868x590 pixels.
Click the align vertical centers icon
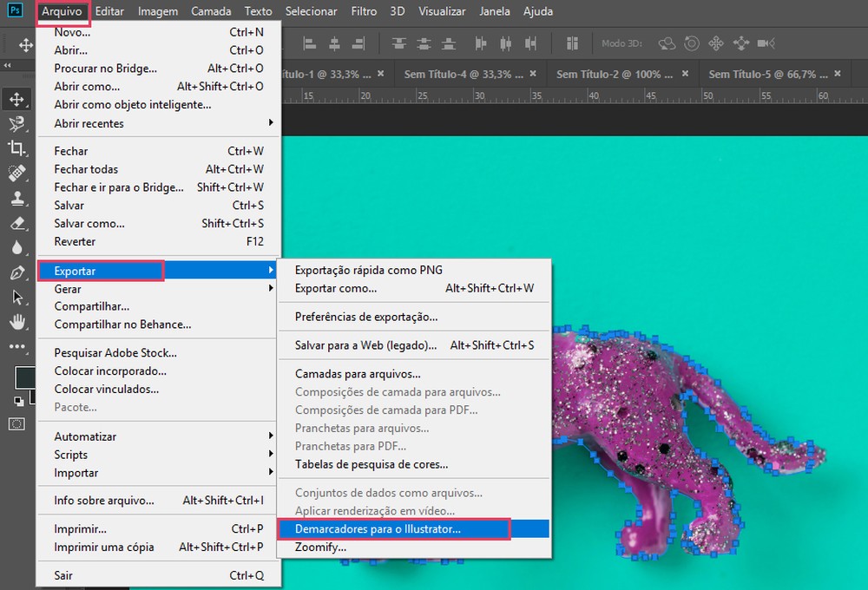click(x=423, y=43)
